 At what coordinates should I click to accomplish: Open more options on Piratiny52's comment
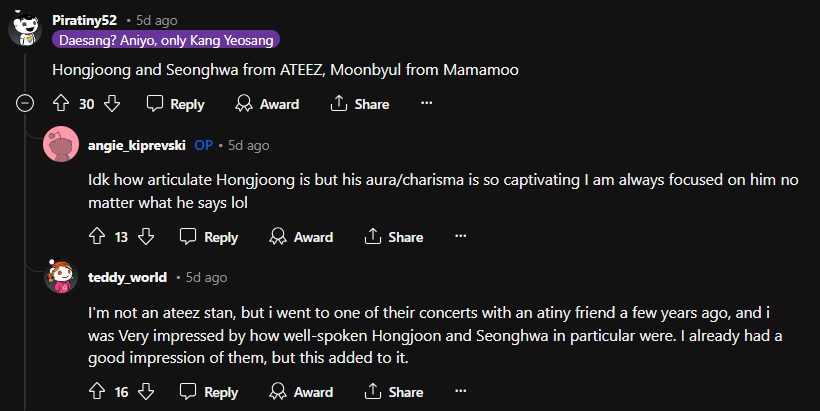(x=427, y=104)
